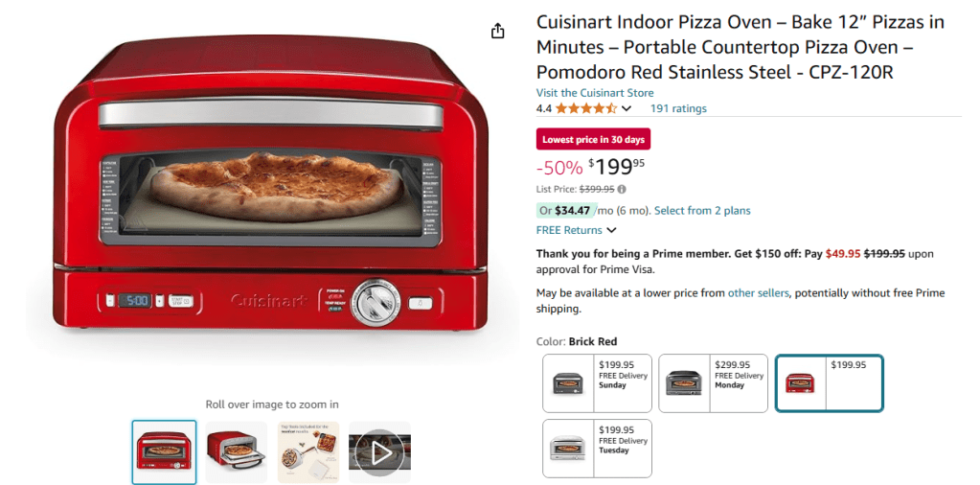Visit the Cuisinart Store link
Viewport: 980px width, 485px height.
pos(595,93)
